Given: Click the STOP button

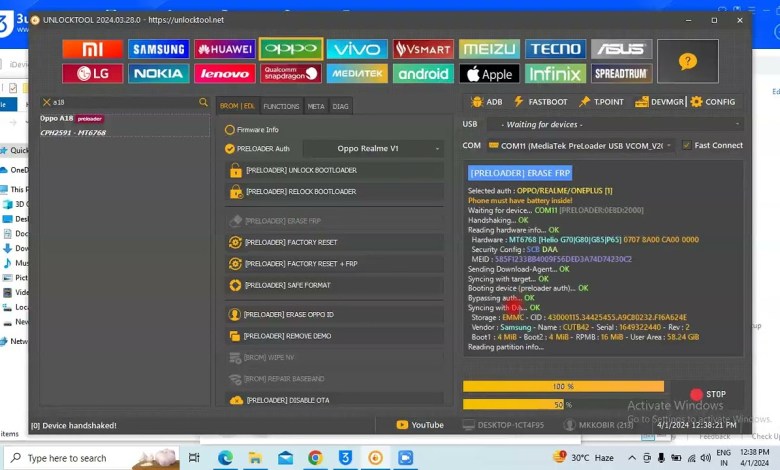Looking at the screenshot, I should click(x=710, y=394).
